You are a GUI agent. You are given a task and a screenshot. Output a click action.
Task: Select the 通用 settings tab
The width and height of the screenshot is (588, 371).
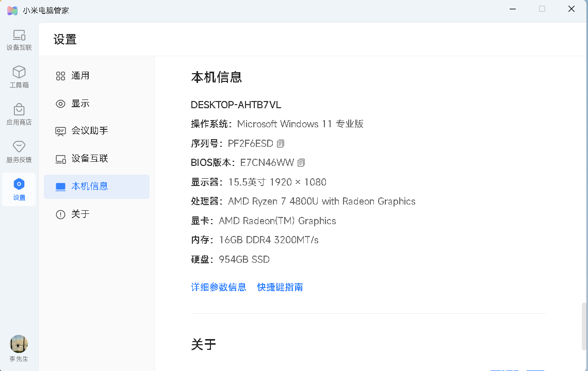tap(97, 76)
